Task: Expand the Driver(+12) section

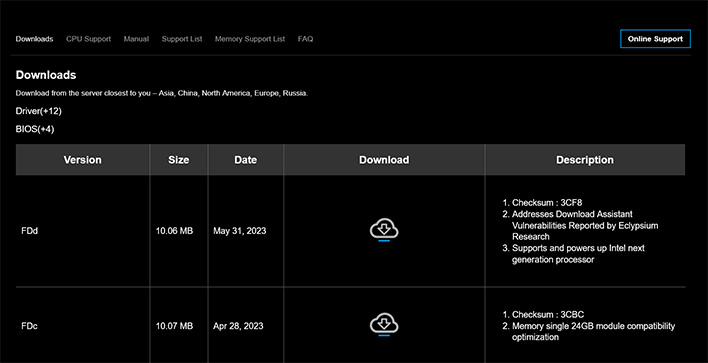Action: pyautogui.click(x=38, y=111)
